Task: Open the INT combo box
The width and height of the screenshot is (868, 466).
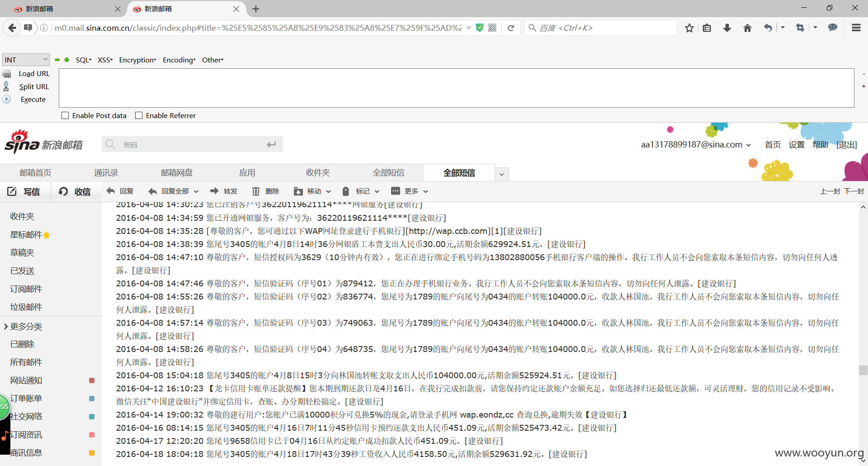Action: coord(26,60)
